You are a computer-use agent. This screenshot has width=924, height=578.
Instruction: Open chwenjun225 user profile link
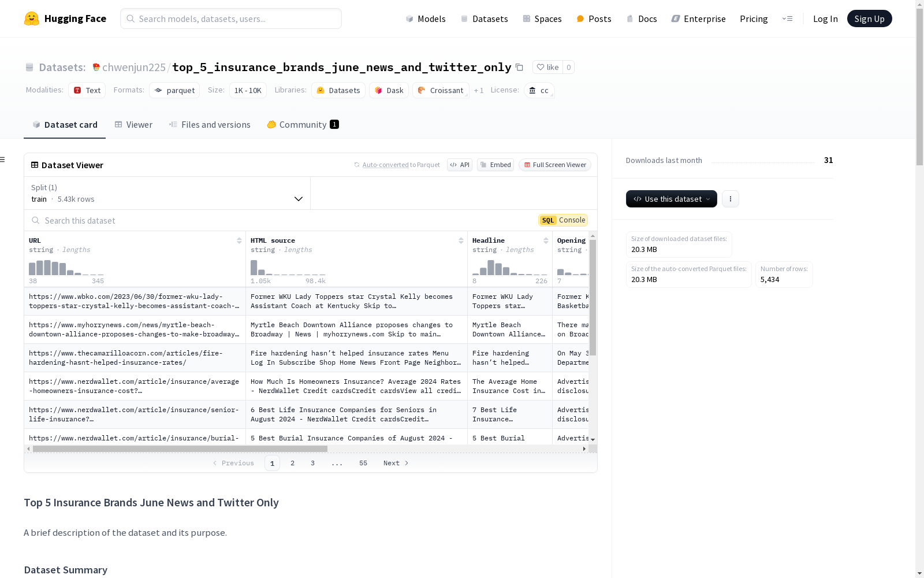tap(134, 67)
